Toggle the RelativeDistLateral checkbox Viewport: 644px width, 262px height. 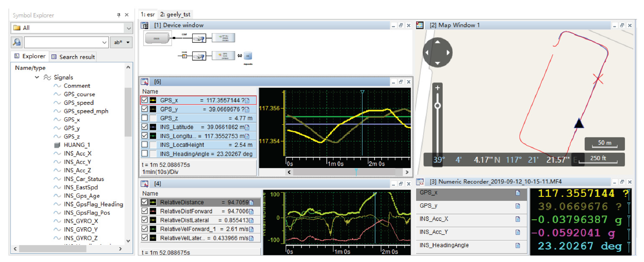tap(144, 220)
